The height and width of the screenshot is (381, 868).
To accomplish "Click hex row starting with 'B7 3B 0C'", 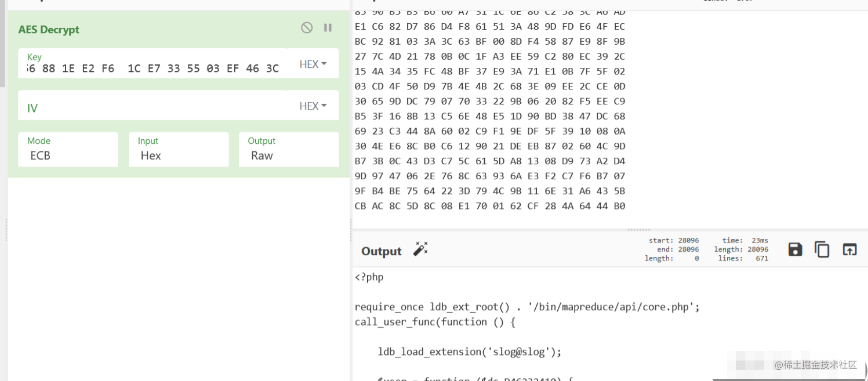I will tap(490, 161).
